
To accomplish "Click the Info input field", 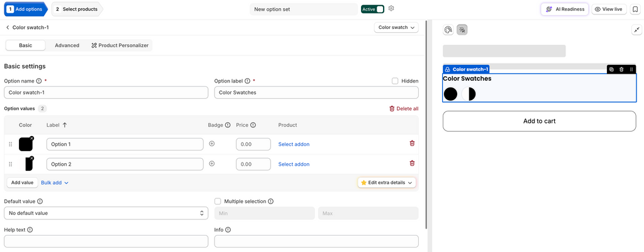I will pyautogui.click(x=316, y=241).
